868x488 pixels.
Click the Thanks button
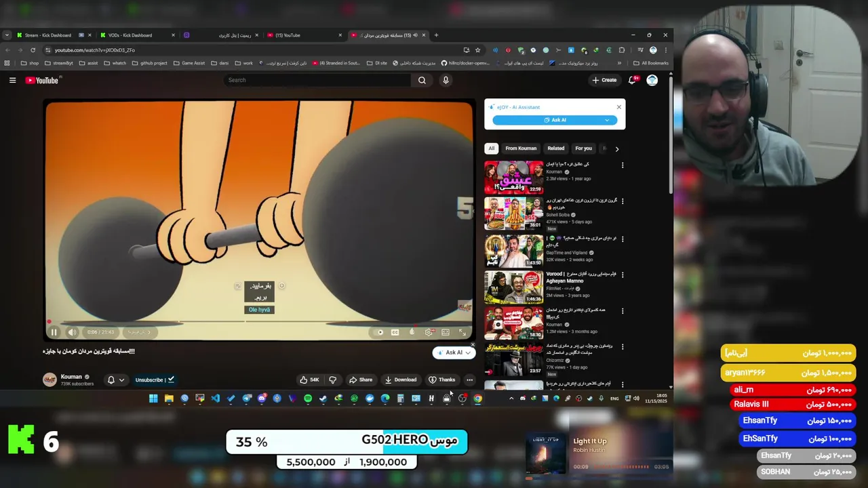click(x=441, y=380)
